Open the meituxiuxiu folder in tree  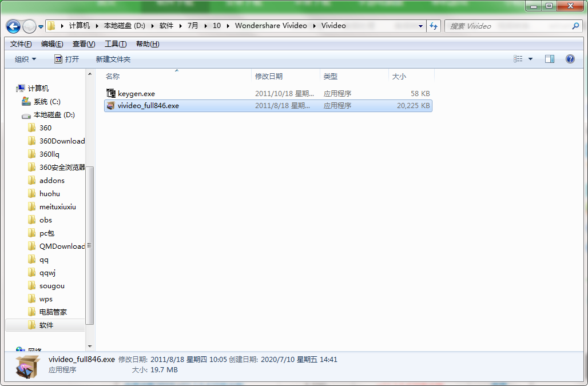(x=57, y=206)
